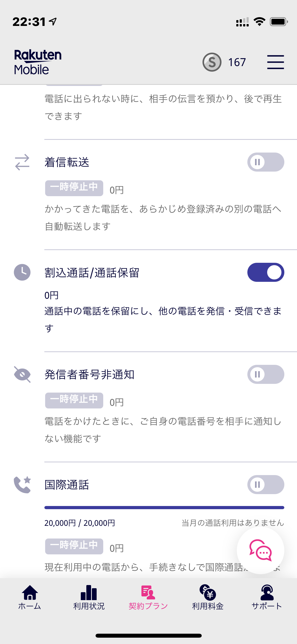Image resolution: width=297 pixels, height=644 pixels.
Task: Enable the 発信者番号非通知 switch
Action: (x=266, y=374)
